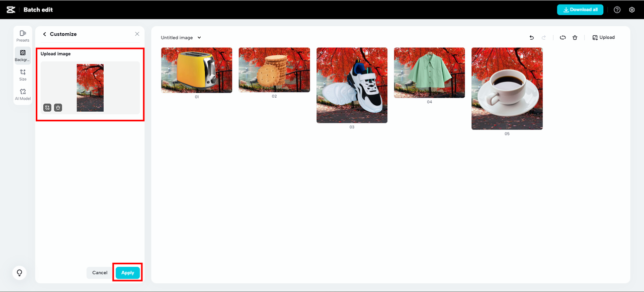The width and height of the screenshot is (644, 292).
Task: Click the uploaded background preview thumbnail
Action: pos(90,88)
